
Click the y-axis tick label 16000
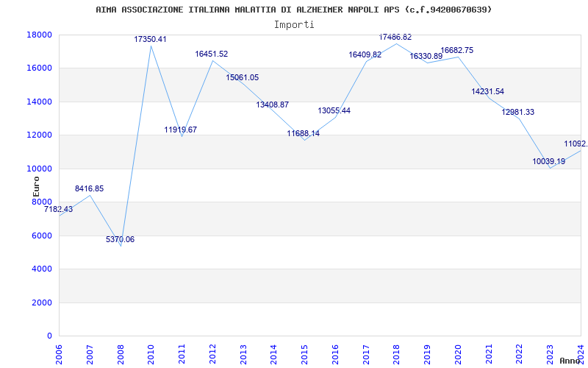[x=40, y=68]
